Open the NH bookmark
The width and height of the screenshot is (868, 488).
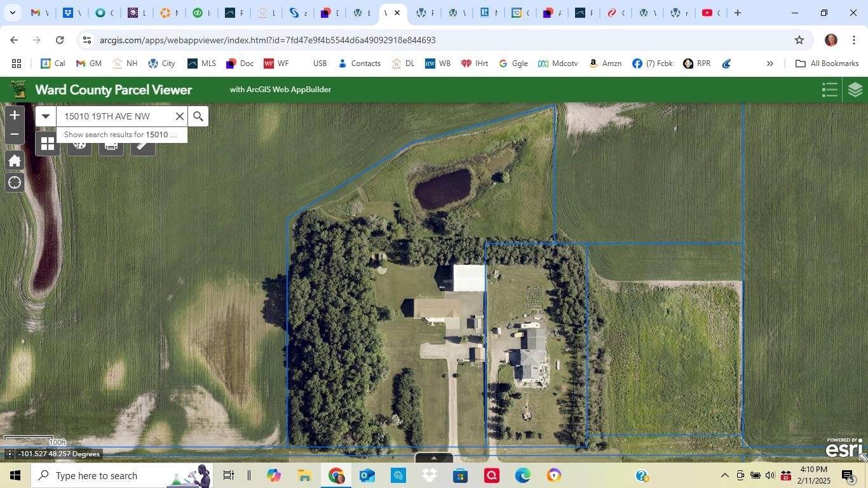click(x=125, y=64)
